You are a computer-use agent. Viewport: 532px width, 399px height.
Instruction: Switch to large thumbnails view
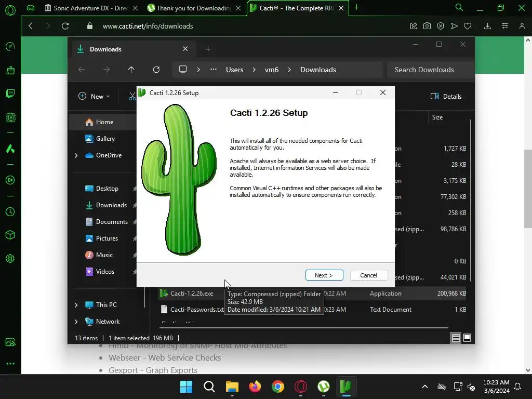467,338
